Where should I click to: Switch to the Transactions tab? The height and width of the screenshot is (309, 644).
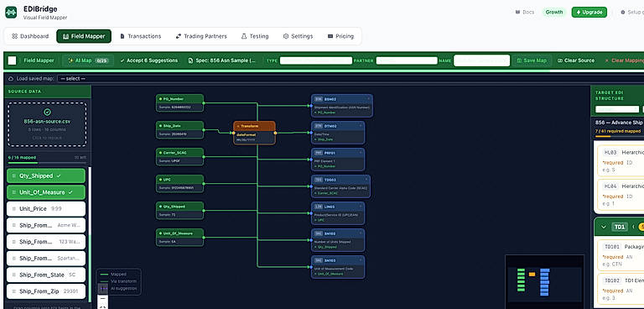141,36
